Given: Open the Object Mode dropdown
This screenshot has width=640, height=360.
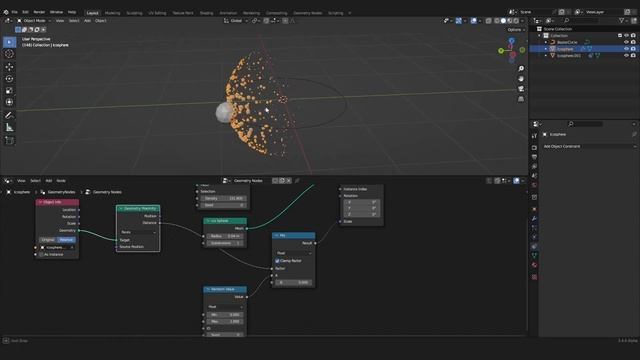Looking at the screenshot, I should (x=34, y=20).
